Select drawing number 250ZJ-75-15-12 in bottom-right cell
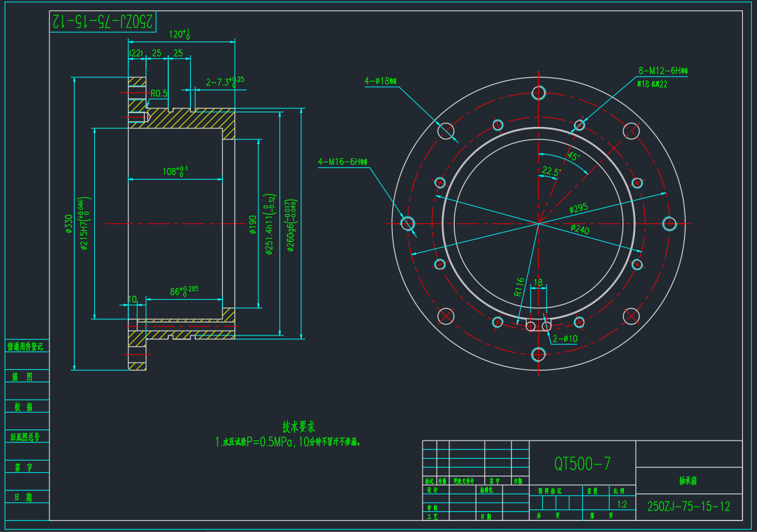Image resolution: width=757 pixels, height=532 pixels. (x=688, y=507)
